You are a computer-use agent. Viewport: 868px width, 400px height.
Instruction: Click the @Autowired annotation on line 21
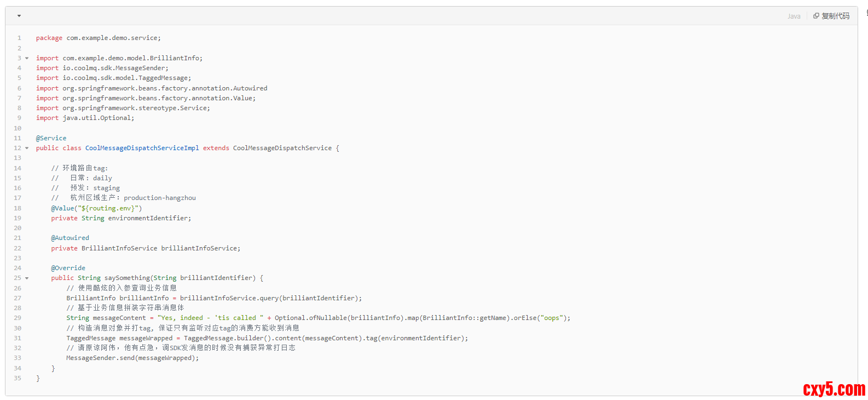pos(70,238)
